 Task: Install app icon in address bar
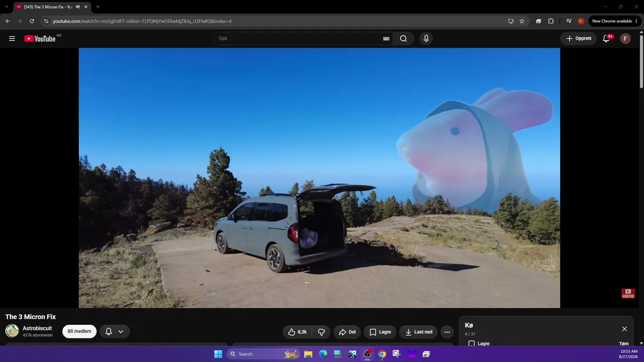tap(511, 21)
